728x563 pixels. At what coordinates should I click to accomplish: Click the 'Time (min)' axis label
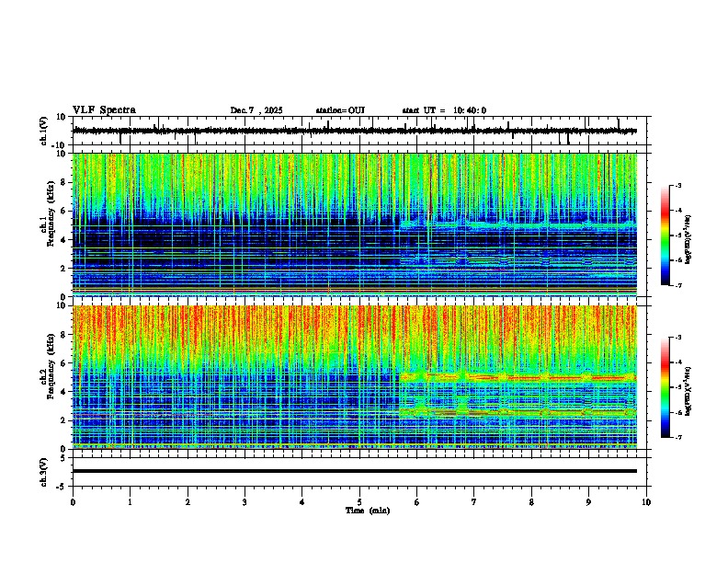368,511
